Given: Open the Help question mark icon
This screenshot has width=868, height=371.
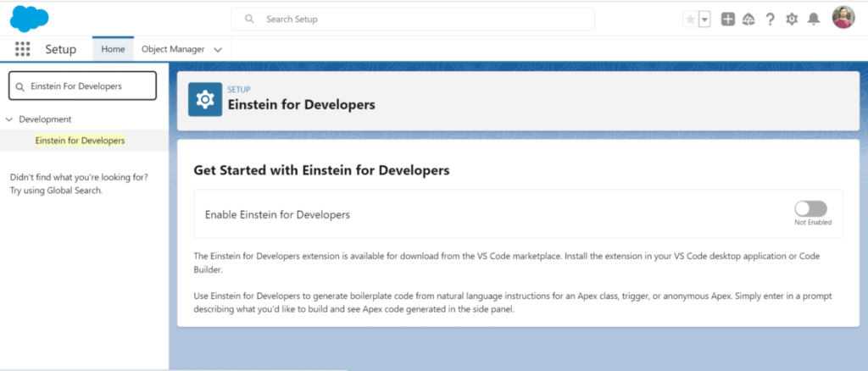Looking at the screenshot, I should 770,19.
